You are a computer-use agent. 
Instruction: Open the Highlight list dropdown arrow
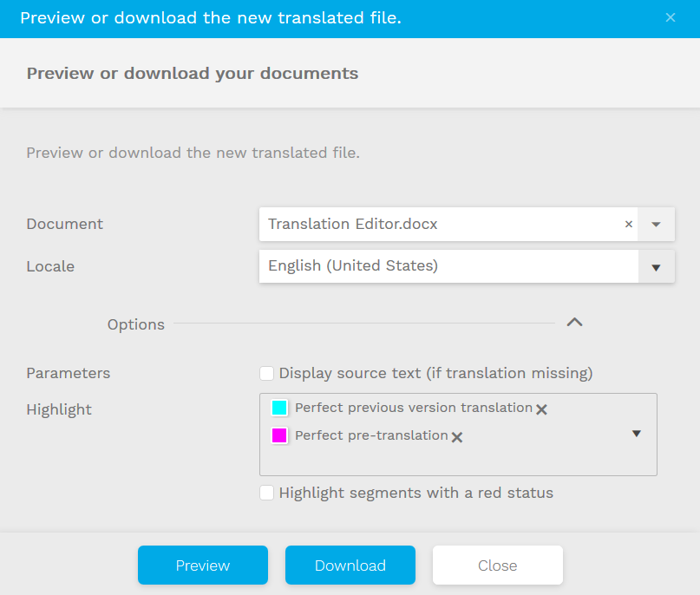(637, 434)
